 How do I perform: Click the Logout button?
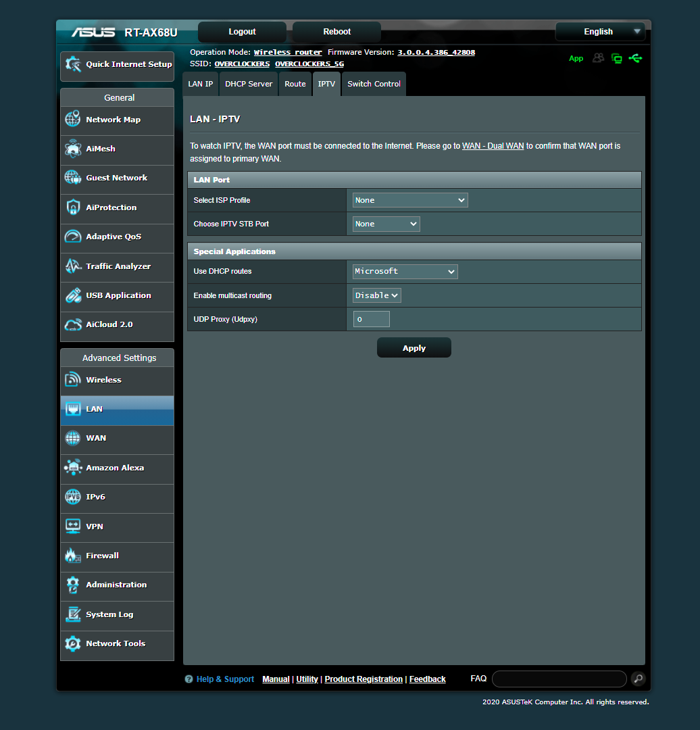[242, 32]
